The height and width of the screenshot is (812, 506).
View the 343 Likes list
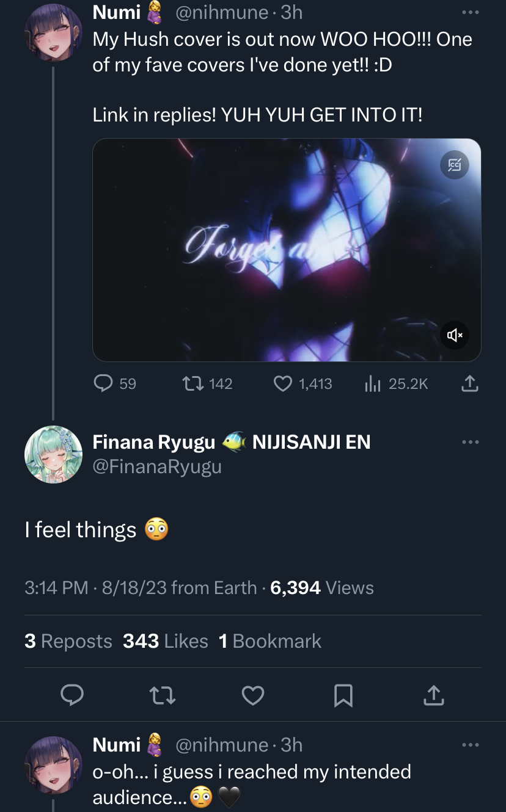point(165,641)
